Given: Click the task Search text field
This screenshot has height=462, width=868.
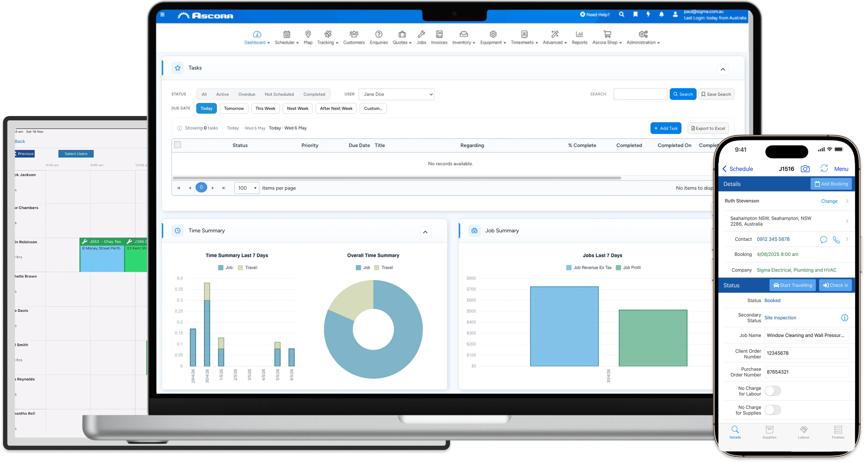Looking at the screenshot, I should coord(640,94).
